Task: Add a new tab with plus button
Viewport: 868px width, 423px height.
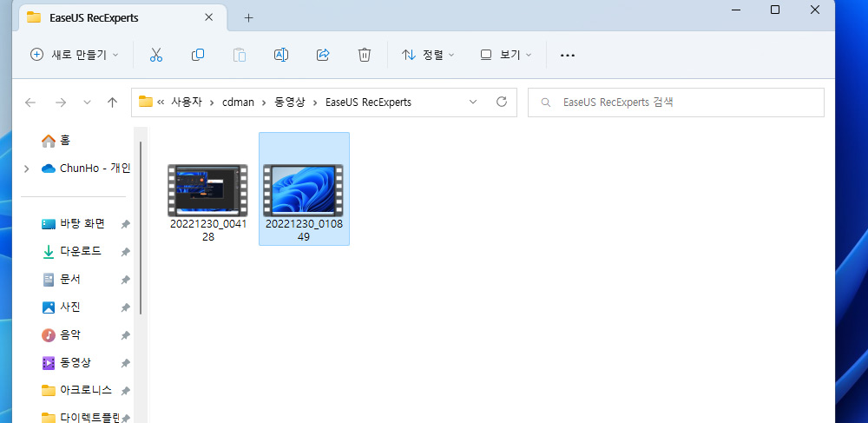Action: (x=248, y=17)
